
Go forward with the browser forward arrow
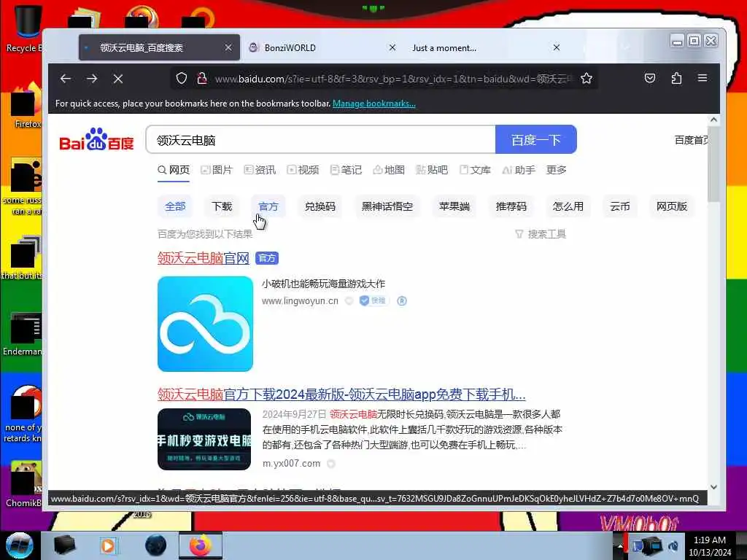pyautogui.click(x=92, y=79)
